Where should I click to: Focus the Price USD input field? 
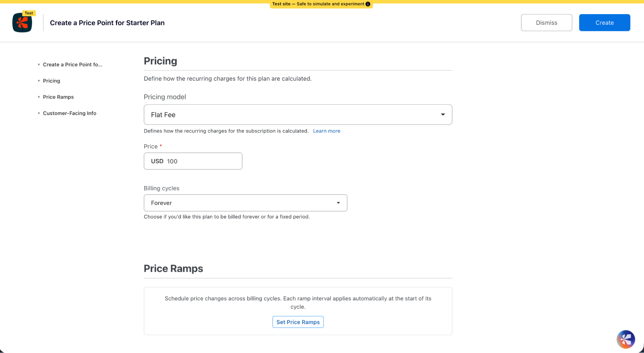[x=193, y=161]
